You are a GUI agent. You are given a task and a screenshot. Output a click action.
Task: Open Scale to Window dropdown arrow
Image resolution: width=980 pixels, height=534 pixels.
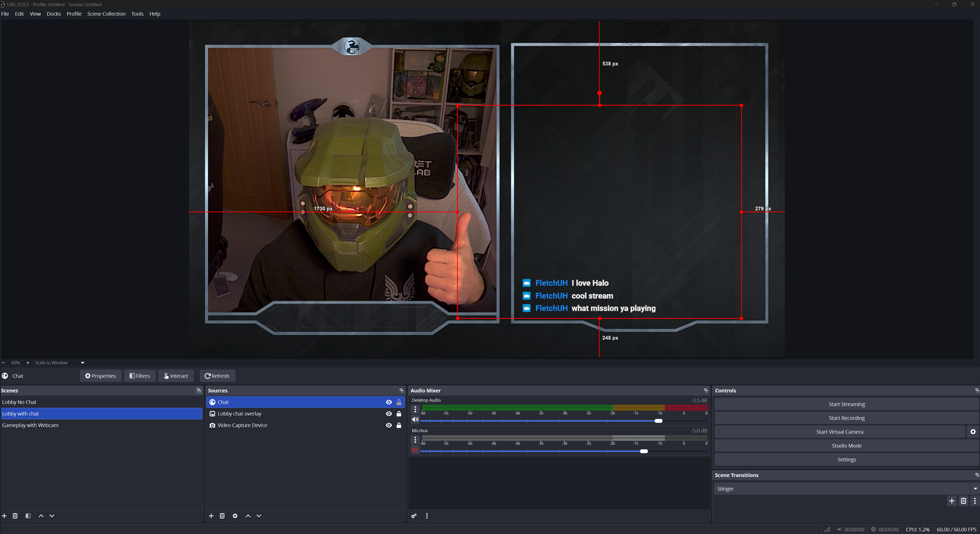(83, 363)
